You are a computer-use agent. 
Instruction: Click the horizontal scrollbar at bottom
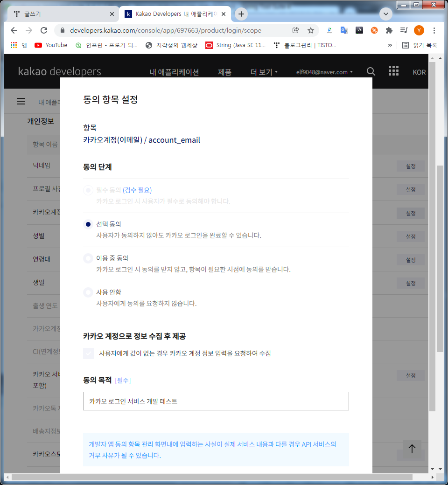tap(212, 477)
